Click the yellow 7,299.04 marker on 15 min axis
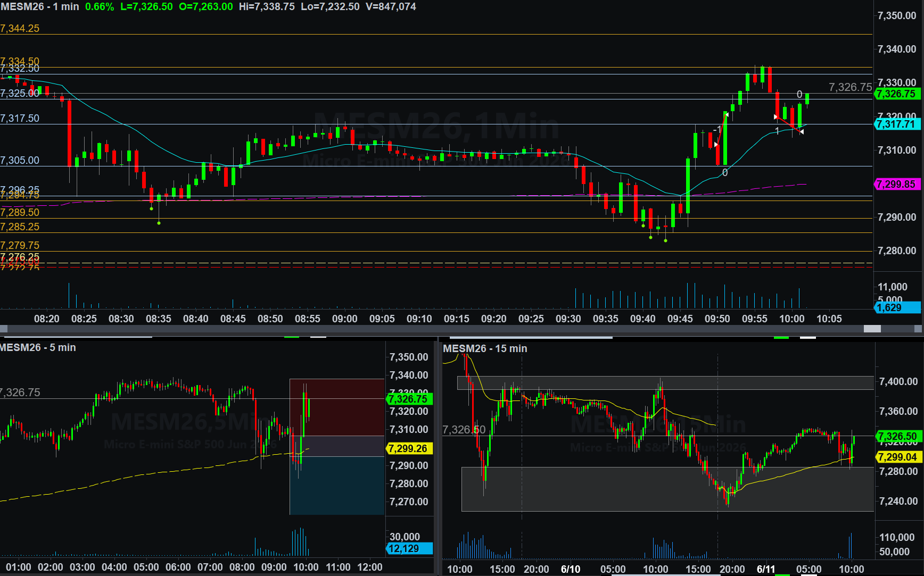This screenshot has width=924, height=576. point(898,457)
